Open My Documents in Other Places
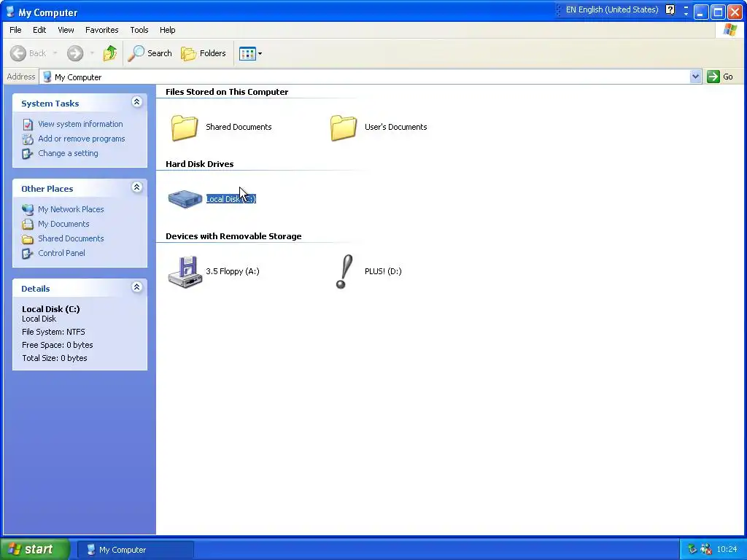The image size is (747, 560). coord(63,224)
